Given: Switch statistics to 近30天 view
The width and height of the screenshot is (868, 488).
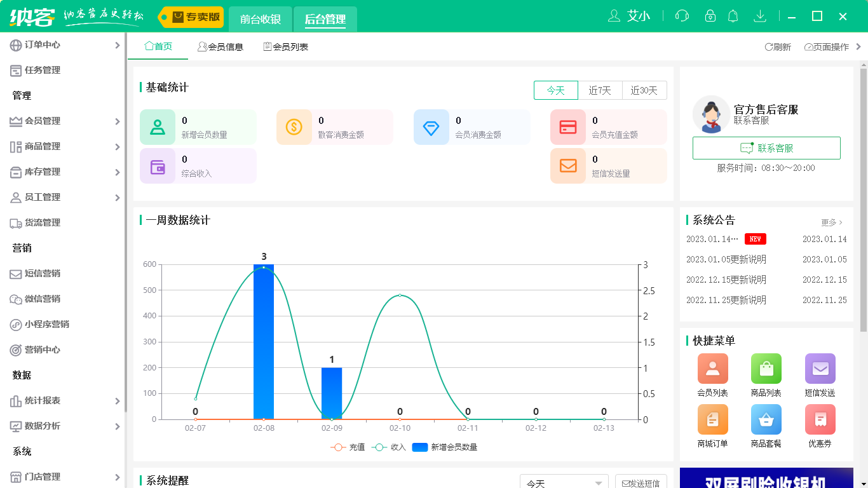Looking at the screenshot, I should click(644, 90).
